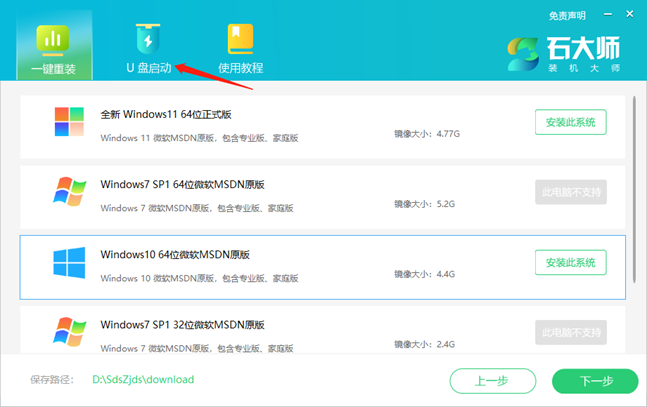The width and height of the screenshot is (647, 407).
Task: Click the Windows 10 blue logo icon
Action: [69, 263]
